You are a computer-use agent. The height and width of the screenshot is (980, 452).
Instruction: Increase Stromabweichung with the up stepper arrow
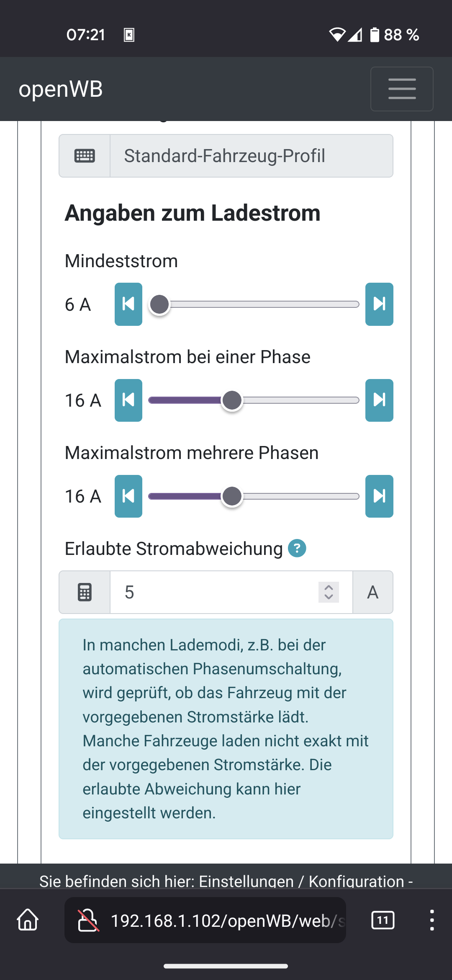(329, 587)
